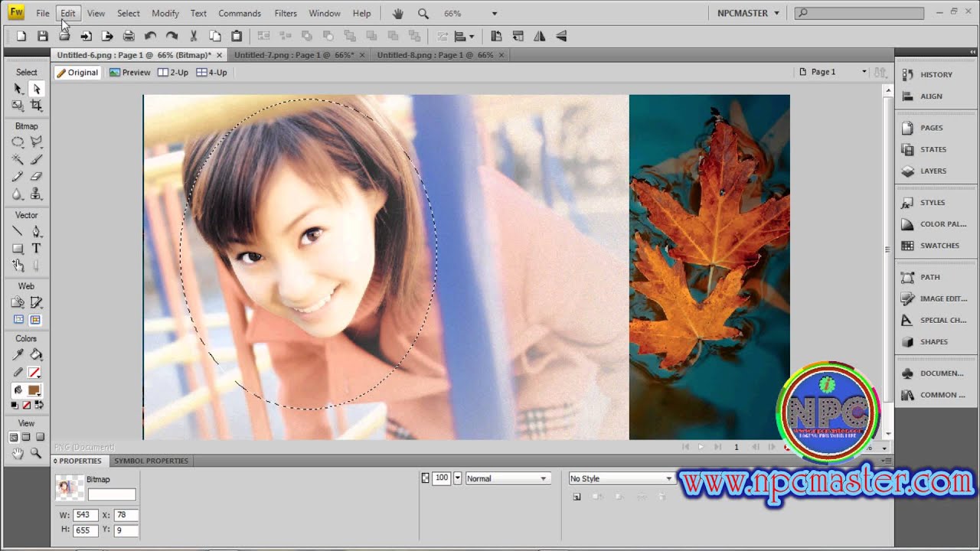Screen dimensions: 980x551
Task: Click the search field at top
Action: pos(859,13)
